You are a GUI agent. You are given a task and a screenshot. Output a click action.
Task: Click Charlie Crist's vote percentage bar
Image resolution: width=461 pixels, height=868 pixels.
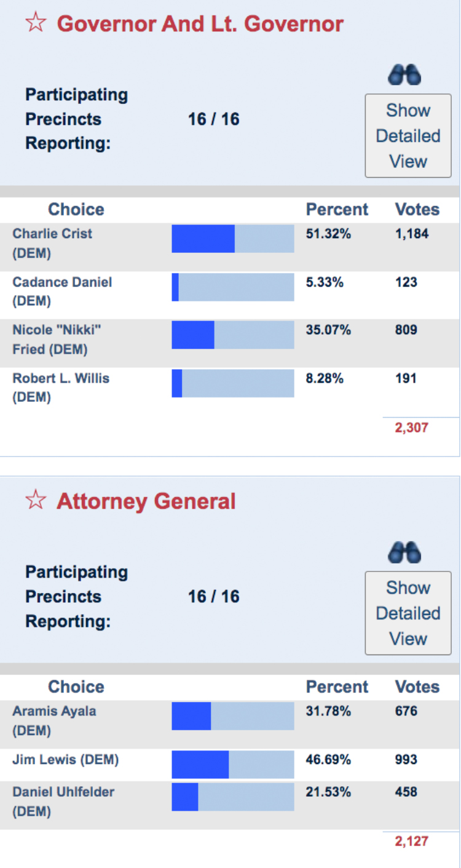(x=232, y=239)
